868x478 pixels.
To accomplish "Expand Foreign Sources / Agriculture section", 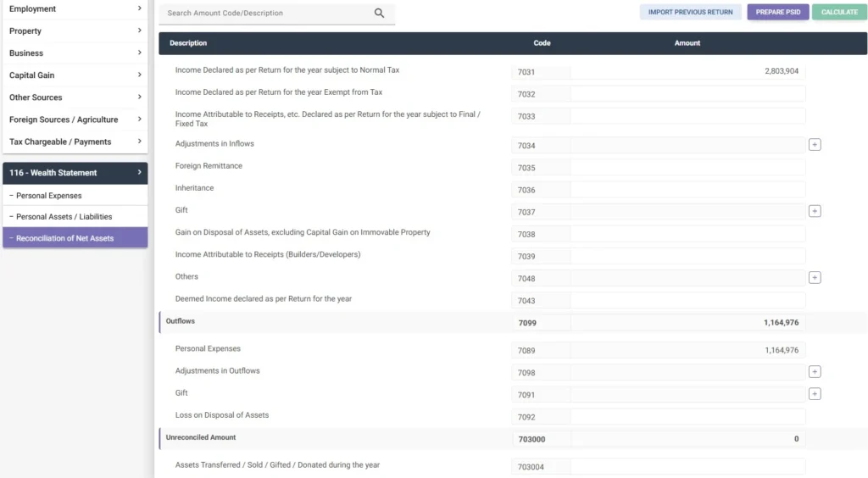I will point(75,119).
